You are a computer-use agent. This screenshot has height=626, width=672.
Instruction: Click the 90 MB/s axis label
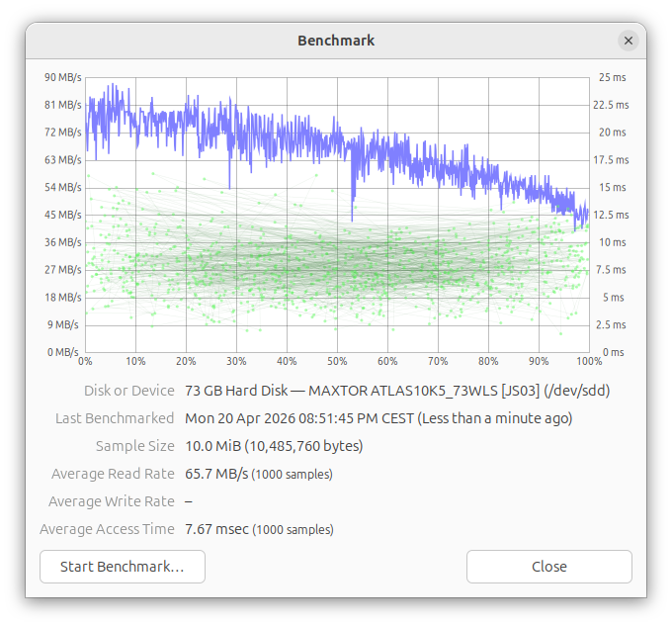[x=62, y=77]
